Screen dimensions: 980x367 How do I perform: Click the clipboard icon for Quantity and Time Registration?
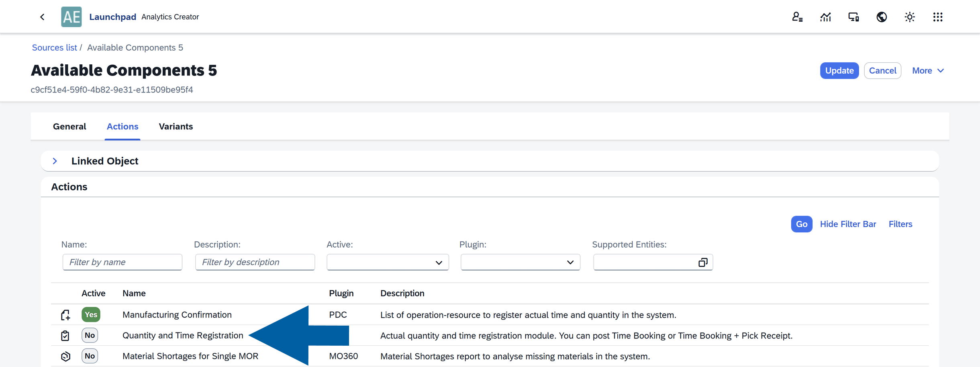65,335
